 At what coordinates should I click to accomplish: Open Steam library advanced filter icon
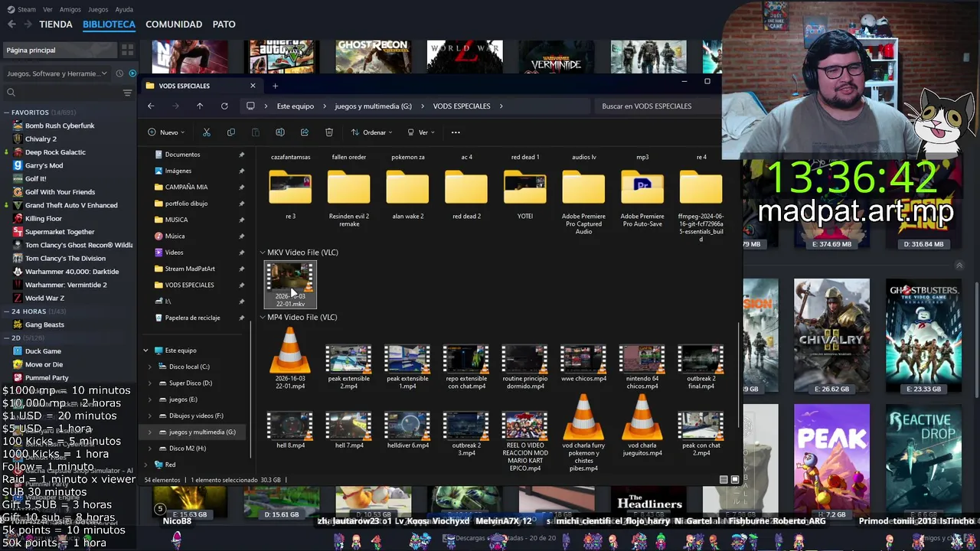128,93
